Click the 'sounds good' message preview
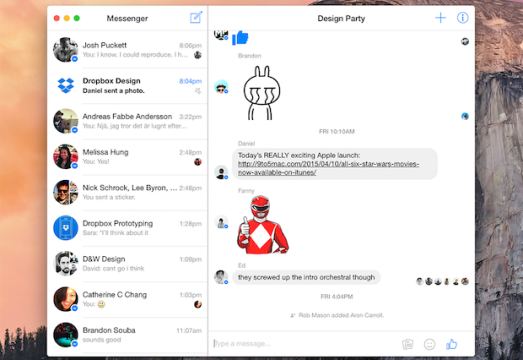Viewport: 523px width, 360px height. [102, 340]
